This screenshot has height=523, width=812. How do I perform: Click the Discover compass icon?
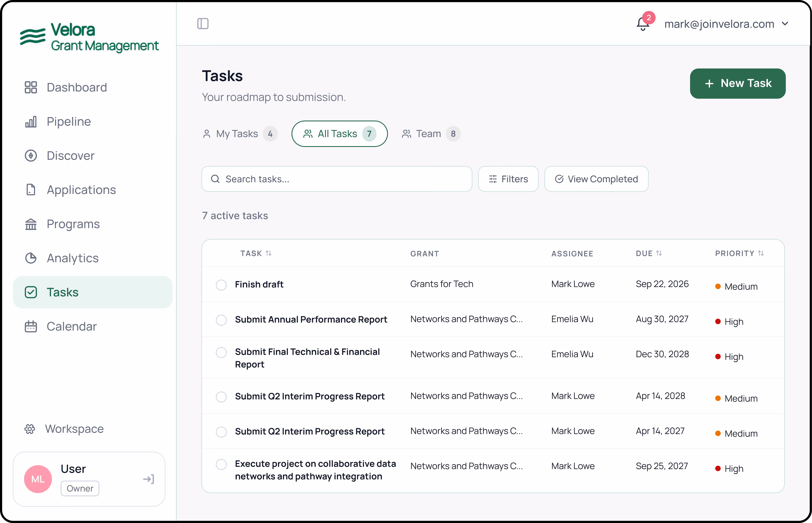tap(31, 156)
